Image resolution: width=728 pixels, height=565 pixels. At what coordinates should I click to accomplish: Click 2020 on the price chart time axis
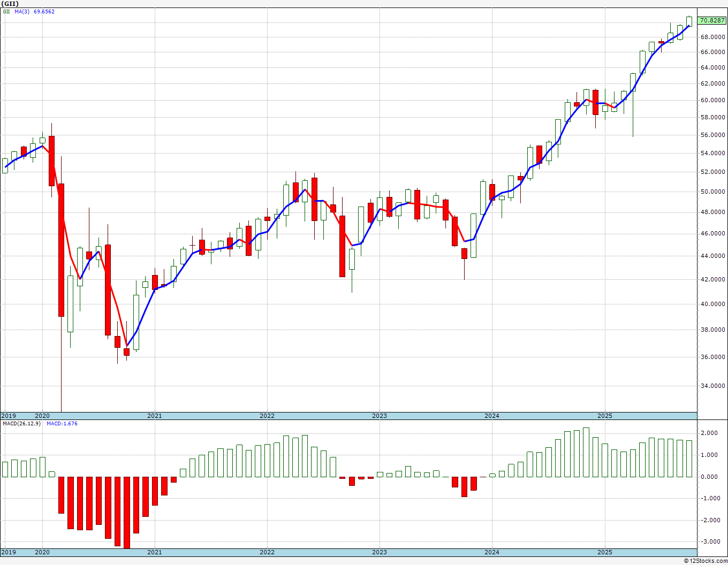tap(42, 416)
